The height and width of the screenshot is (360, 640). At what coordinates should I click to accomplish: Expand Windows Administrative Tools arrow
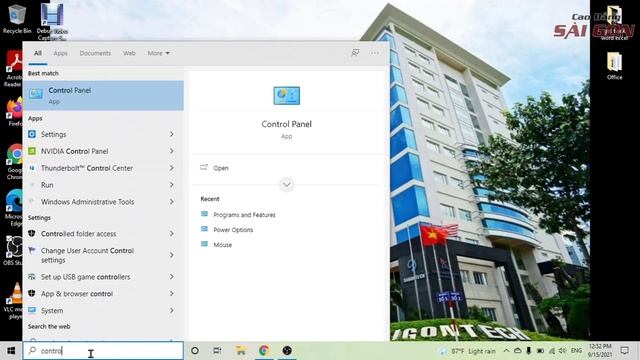tap(172, 202)
